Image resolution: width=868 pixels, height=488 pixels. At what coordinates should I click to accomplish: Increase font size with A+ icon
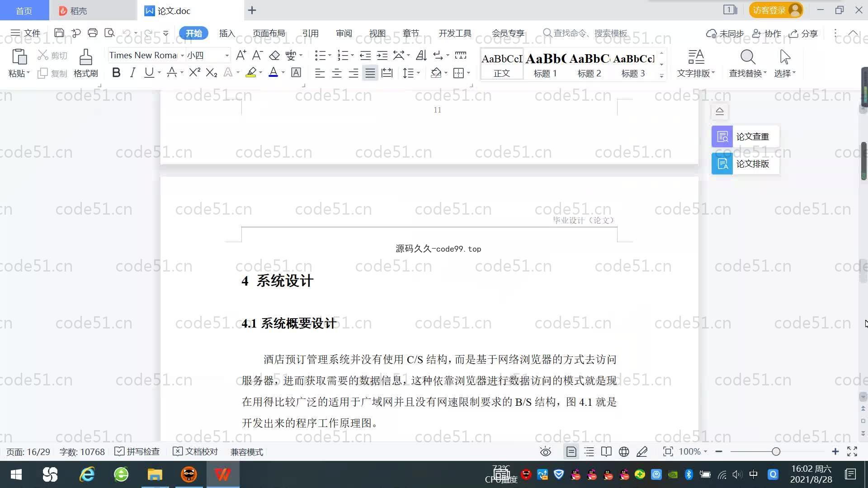click(x=241, y=55)
